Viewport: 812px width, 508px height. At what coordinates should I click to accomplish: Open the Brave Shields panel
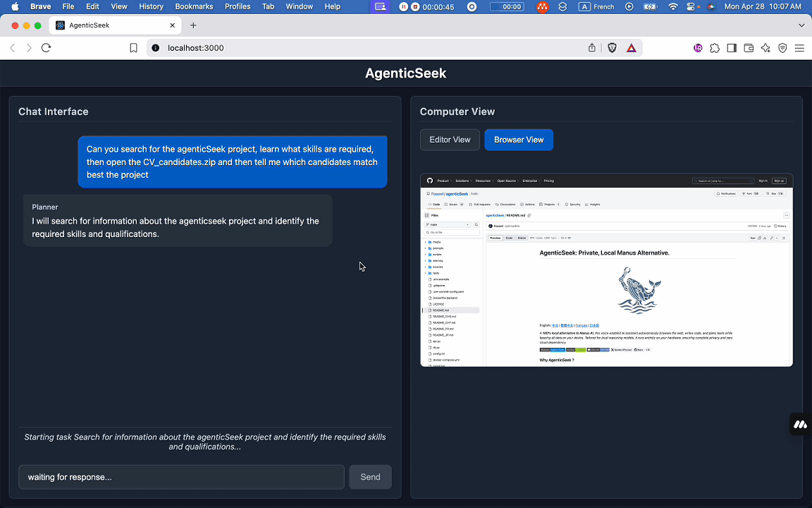point(612,48)
